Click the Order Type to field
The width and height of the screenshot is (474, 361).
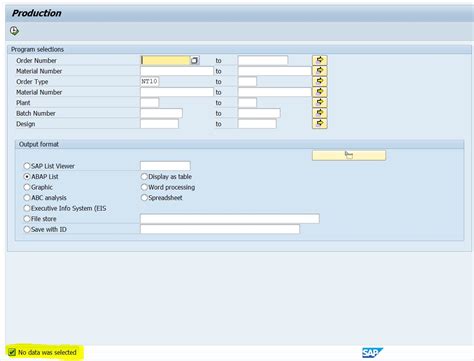247,81
